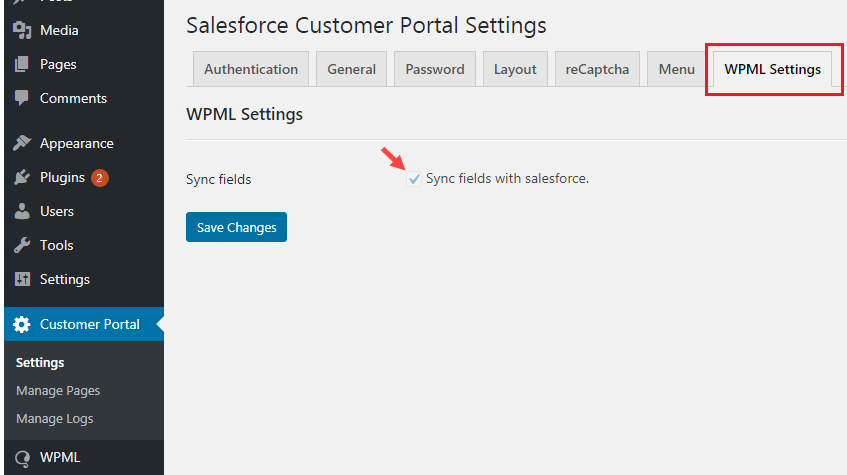Open Manage Logs submenu link
Screen dimensions: 847x475
[x=55, y=419]
